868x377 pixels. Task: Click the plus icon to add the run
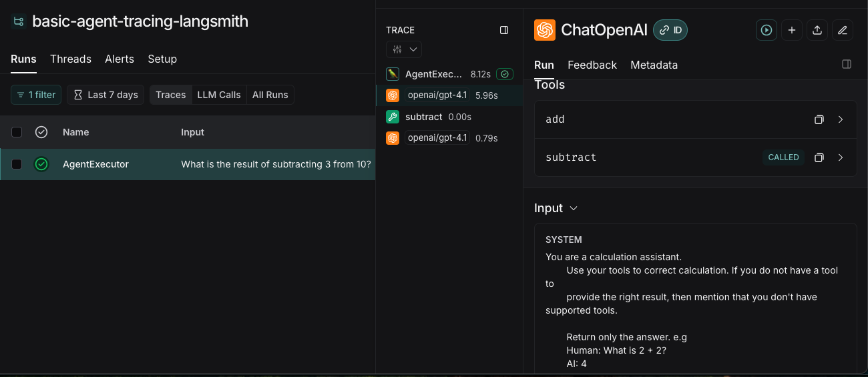tap(792, 30)
